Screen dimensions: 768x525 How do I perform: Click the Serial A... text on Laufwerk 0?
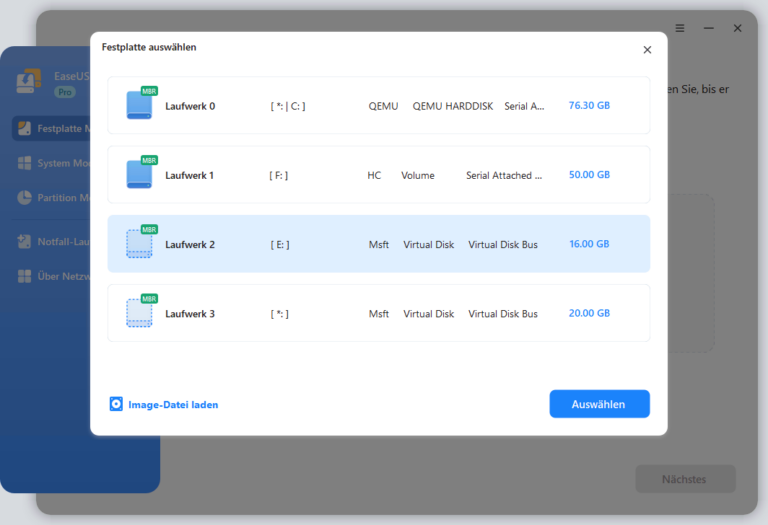pos(524,106)
